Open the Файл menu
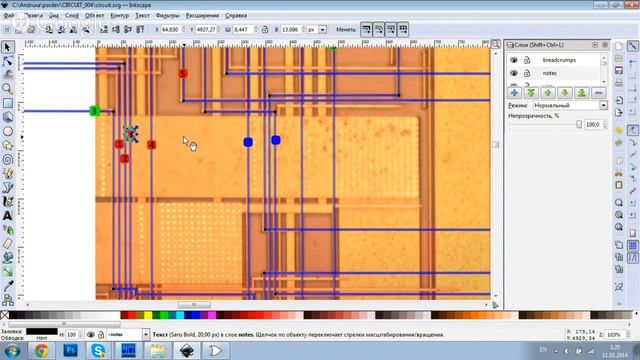This screenshot has width=640, height=360. coord(9,16)
